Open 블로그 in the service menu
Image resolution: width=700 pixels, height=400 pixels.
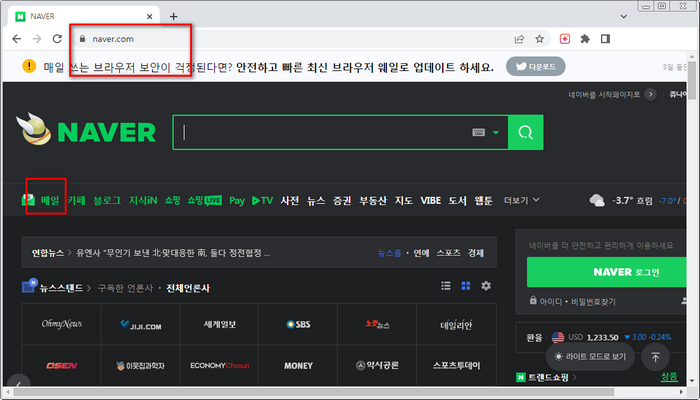[x=107, y=200]
